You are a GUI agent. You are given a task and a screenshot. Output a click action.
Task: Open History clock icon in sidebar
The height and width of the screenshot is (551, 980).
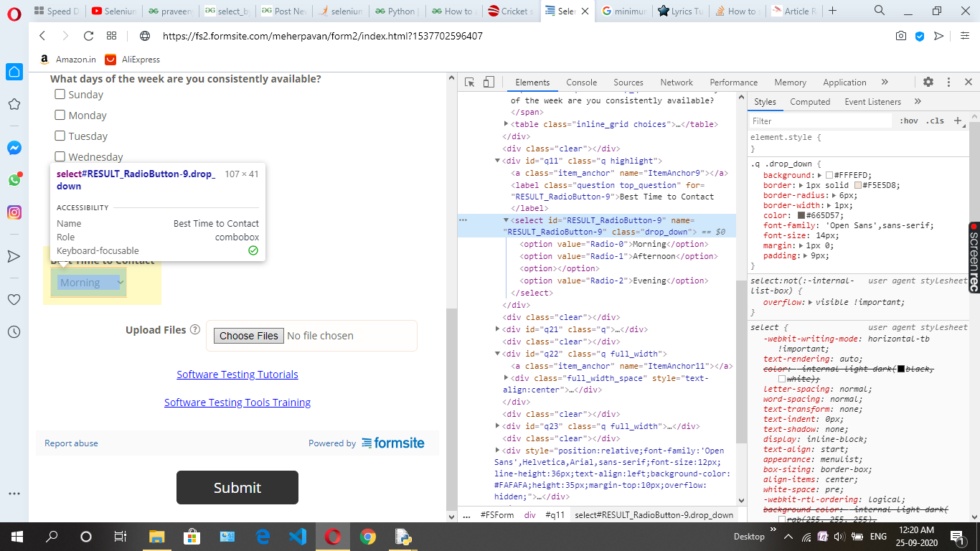14,331
